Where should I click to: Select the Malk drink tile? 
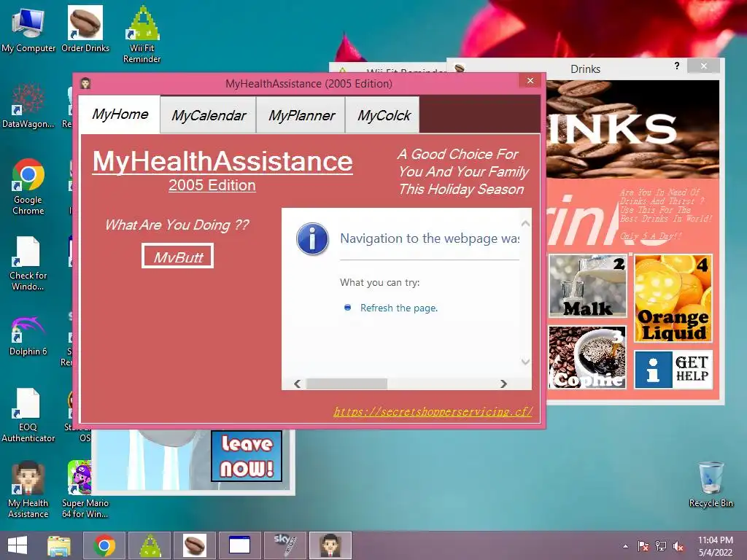pyautogui.click(x=587, y=286)
